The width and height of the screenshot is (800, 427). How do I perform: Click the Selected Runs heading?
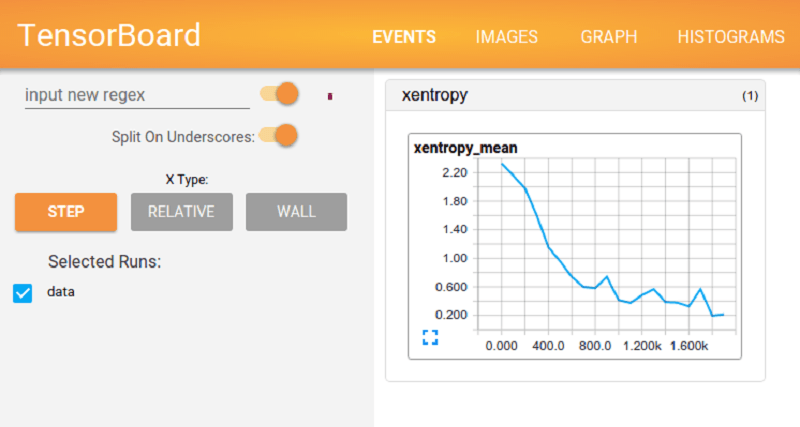tap(105, 262)
